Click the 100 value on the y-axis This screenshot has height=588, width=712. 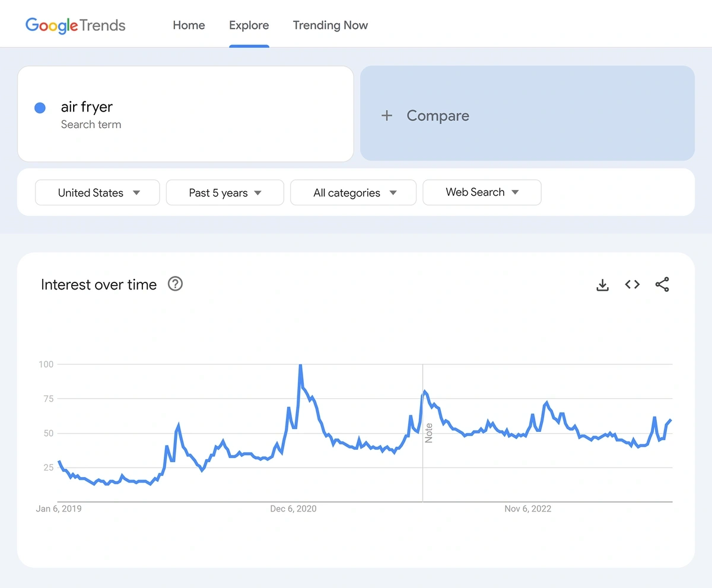coord(46,364)
